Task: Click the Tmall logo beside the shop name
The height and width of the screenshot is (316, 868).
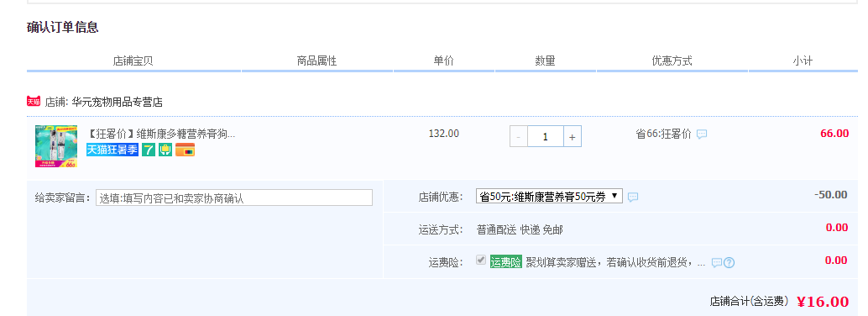Action: click(x=34, y=102)
